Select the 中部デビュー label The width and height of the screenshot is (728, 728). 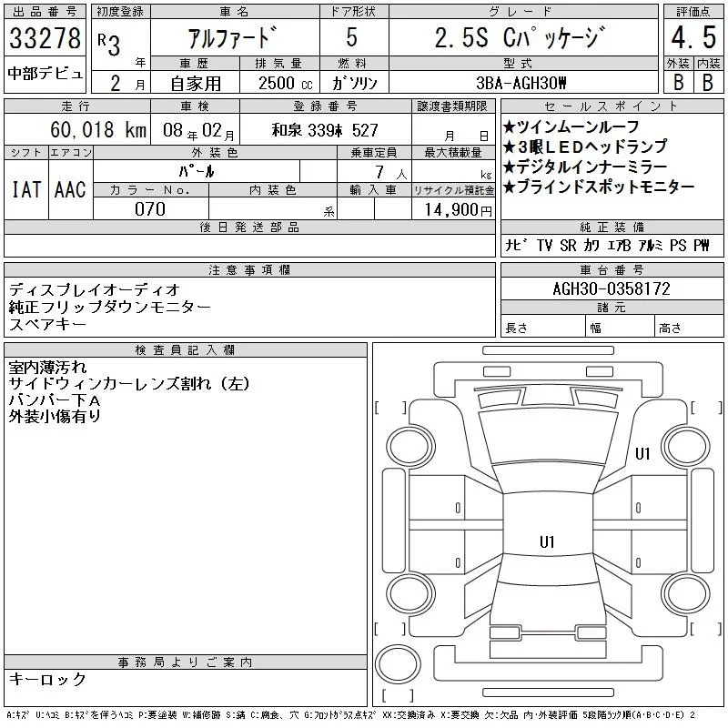tap(45, 74)
